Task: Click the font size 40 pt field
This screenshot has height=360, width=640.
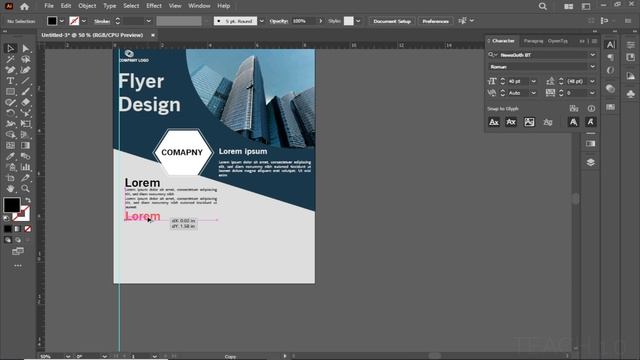Action: point(518,81)
